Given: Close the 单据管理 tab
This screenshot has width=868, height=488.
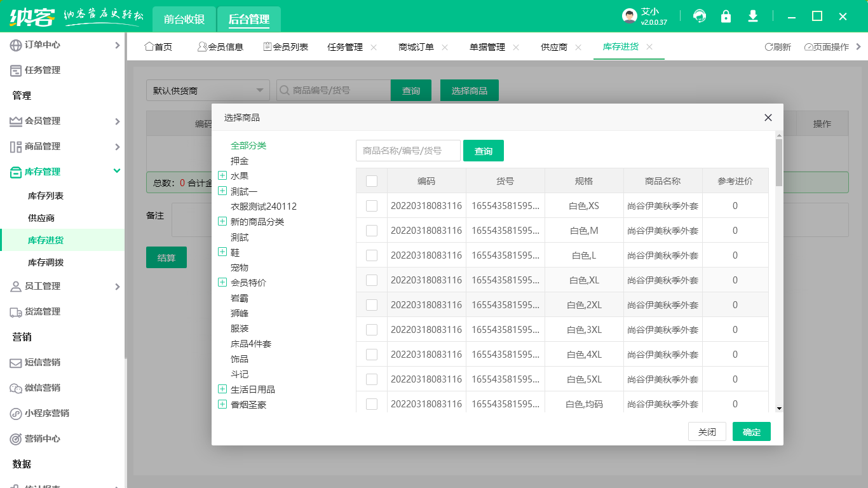Looking at the screenshot, I should tap(516, 47).
